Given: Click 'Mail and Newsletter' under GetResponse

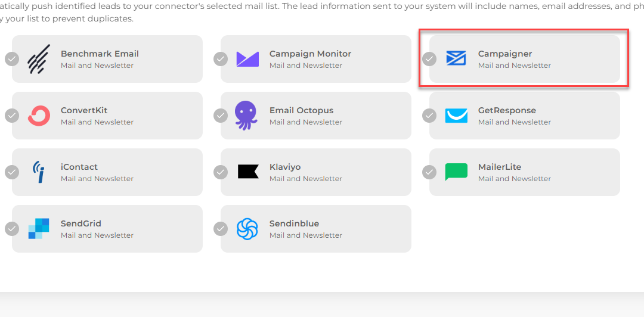Looking at the screenshot, I should point(514,122).
